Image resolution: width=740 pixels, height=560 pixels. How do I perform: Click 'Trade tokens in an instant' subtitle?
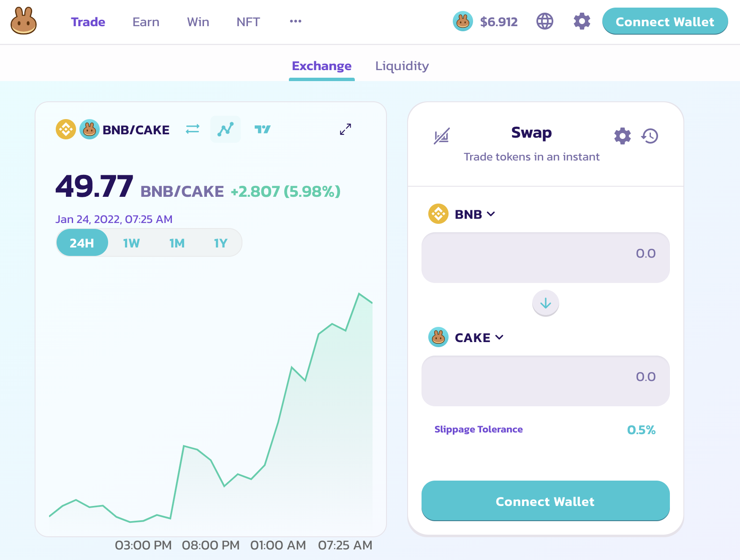point(531,157)
